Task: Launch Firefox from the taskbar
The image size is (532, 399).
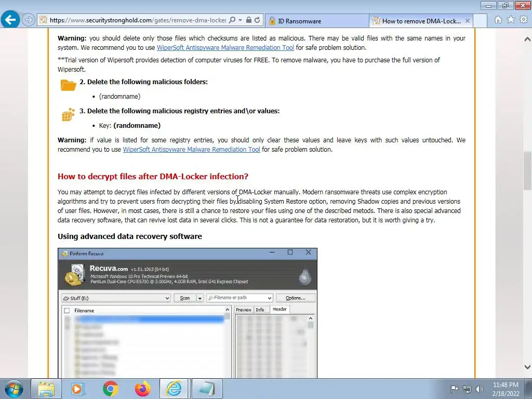Action: pyautogui.click(x=142, y=389)
